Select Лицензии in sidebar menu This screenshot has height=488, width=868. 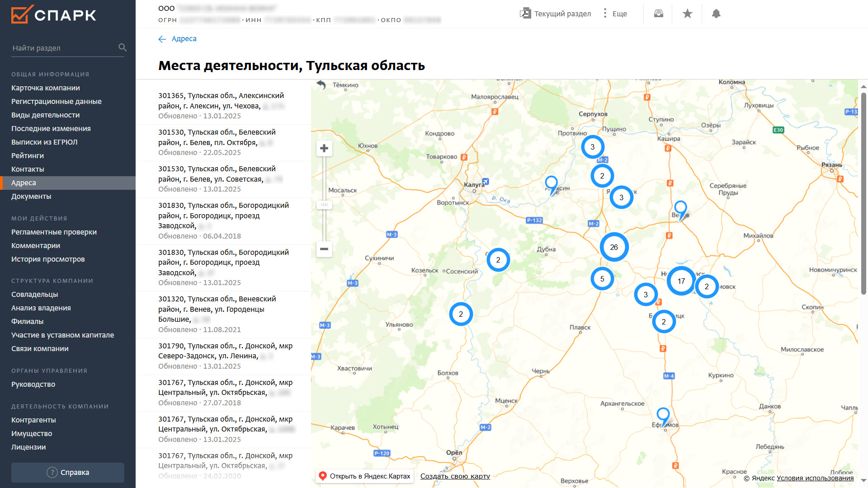click(x=28, y=447)
